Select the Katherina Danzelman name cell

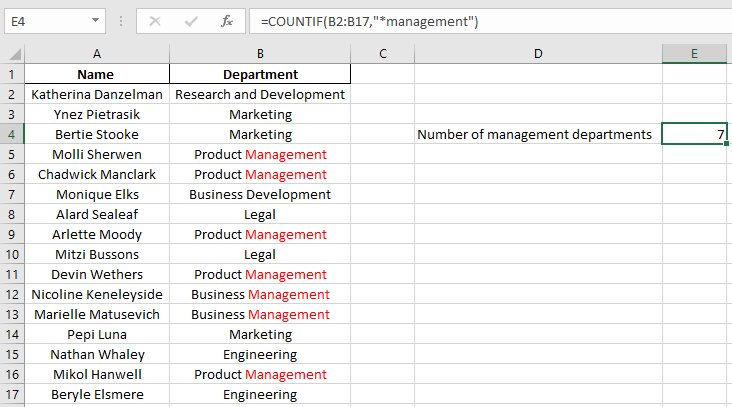[96, 94]
